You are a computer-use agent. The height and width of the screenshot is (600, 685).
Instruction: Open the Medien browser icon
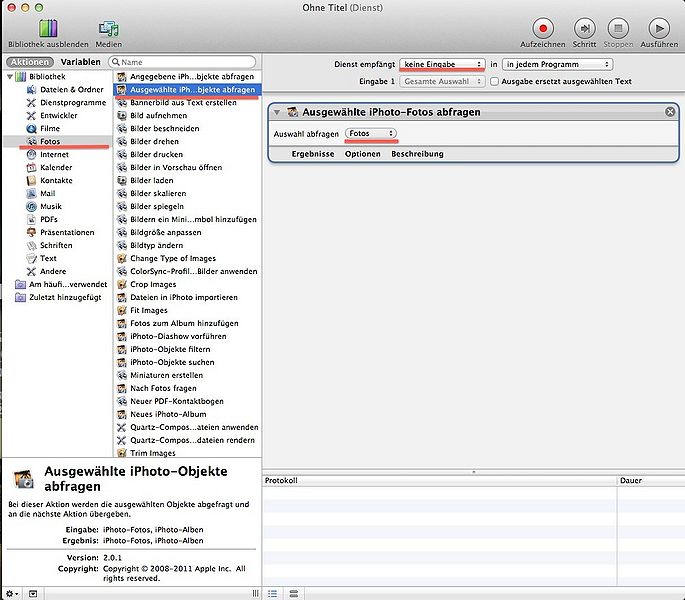(x=108, y=29)
